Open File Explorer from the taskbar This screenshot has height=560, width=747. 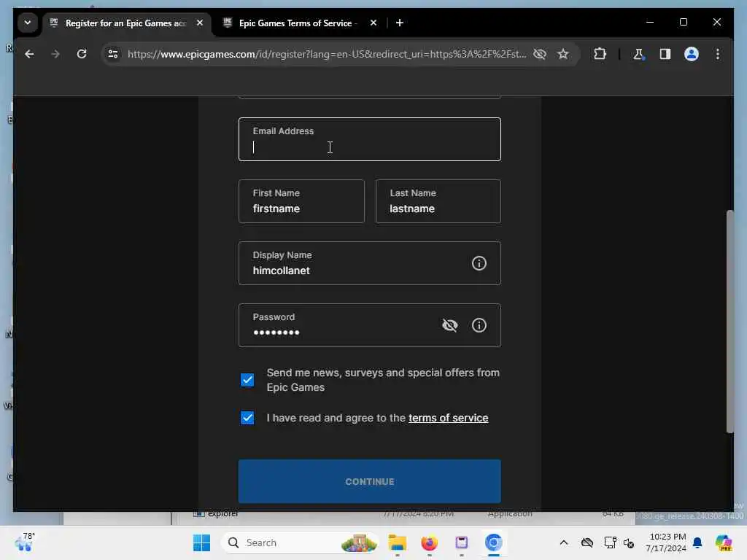[x=398, y=542]
